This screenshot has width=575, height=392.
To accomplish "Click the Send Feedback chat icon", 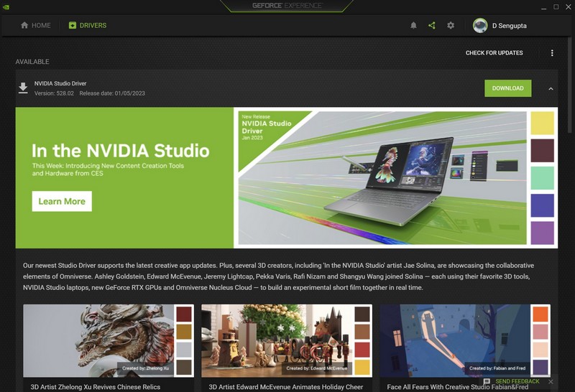I will pos(487,381).
